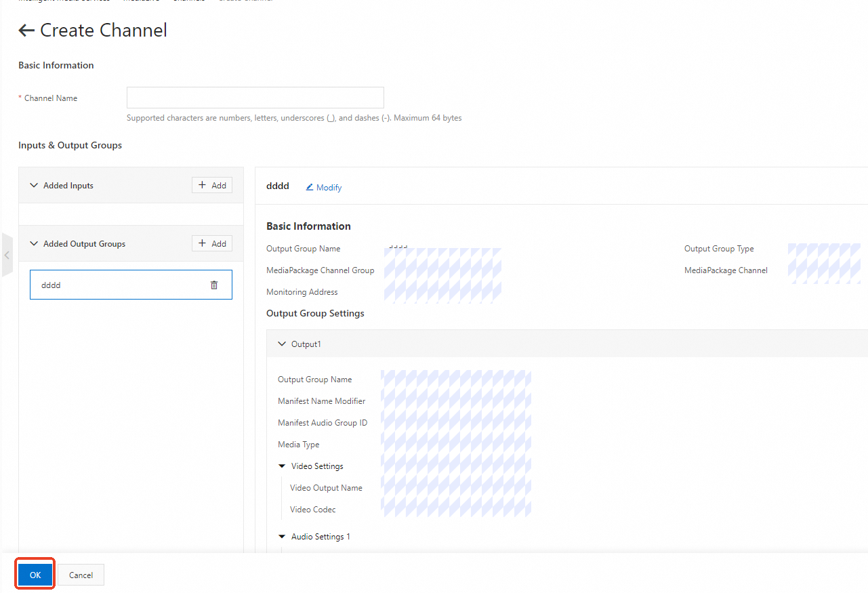Collapse the Audio Settings 1 triangle
868x593 pixels.
pos(282,537)
